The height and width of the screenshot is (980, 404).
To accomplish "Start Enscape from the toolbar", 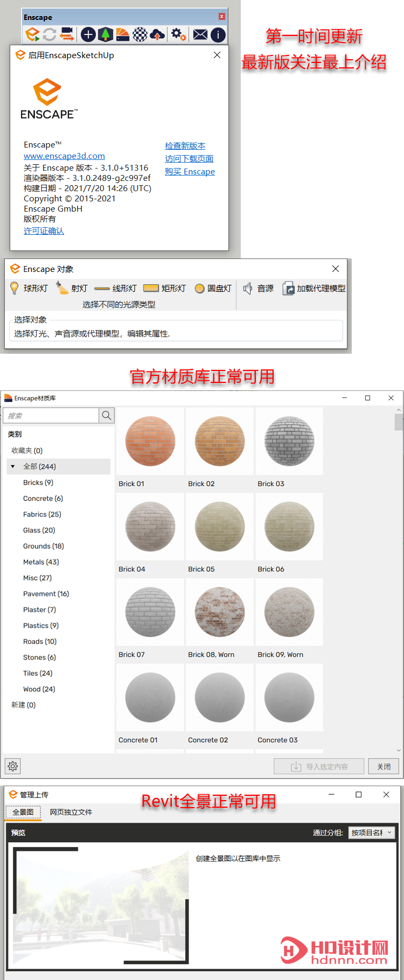I will (32, 35).
